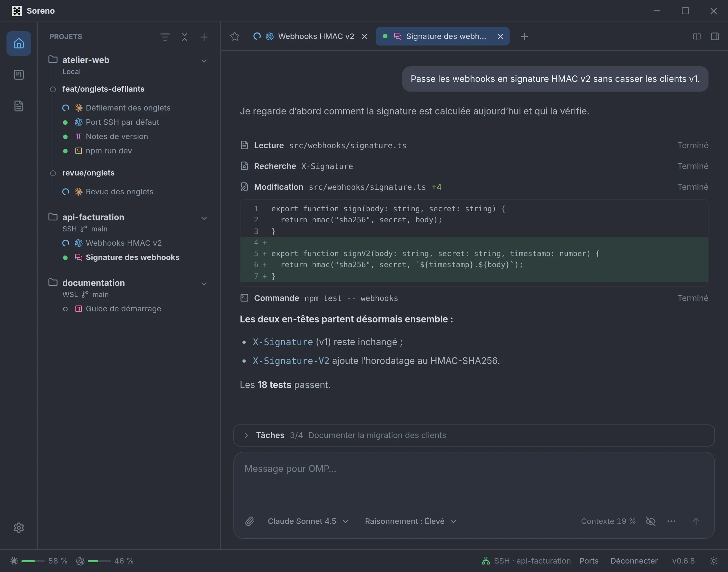Viewport: 728px width, 572px height.
Task: Click the Contexte 19 % indicator
Action: (x=608, y=521)
